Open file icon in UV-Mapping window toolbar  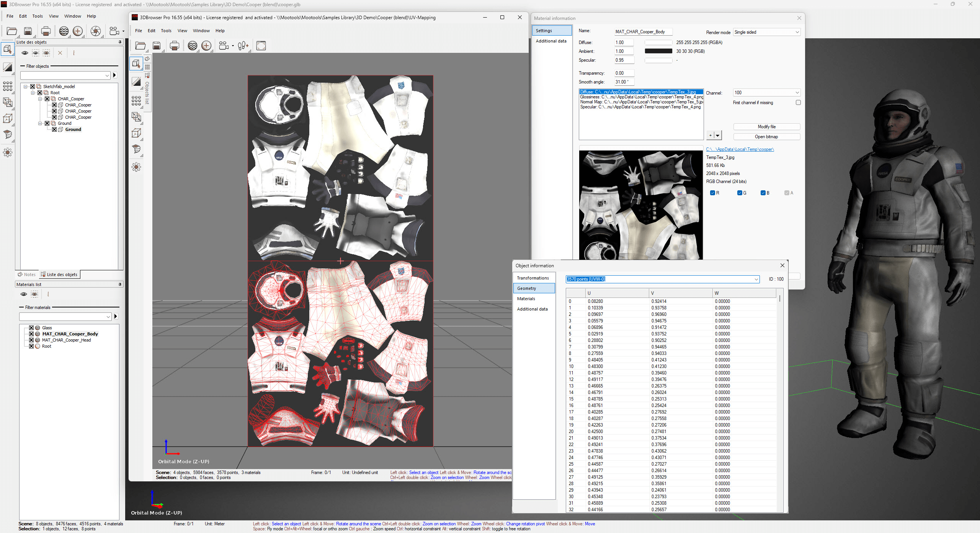[140, 46]
